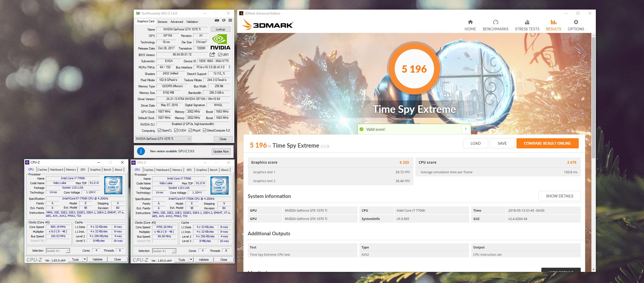Open SPD tab in left CPU-Z

(x=83, y=170)
